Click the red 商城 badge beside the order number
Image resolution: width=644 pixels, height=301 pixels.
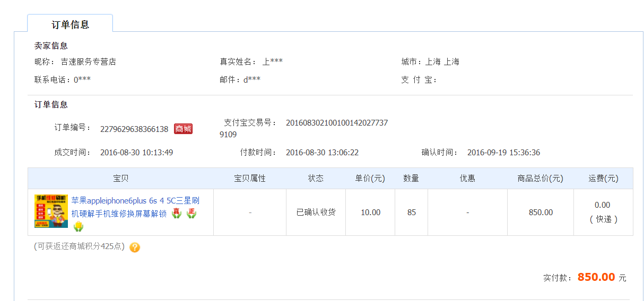[183, 129]
